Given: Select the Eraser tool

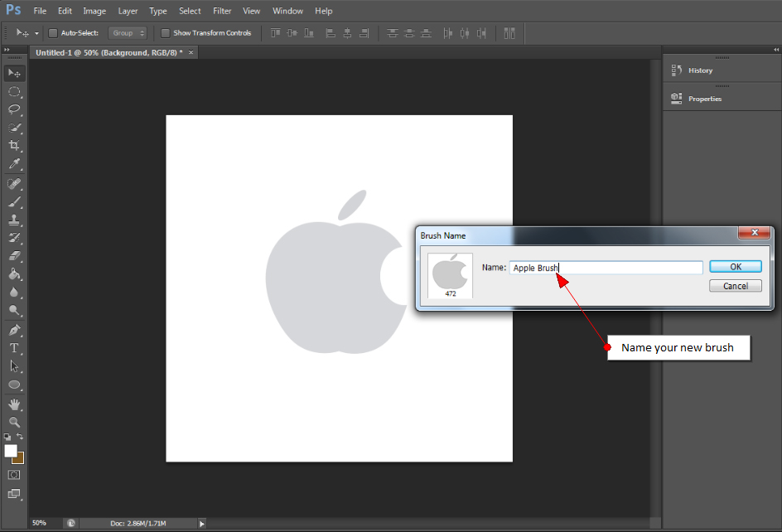Looking at the screenshot, I should 14,255.
